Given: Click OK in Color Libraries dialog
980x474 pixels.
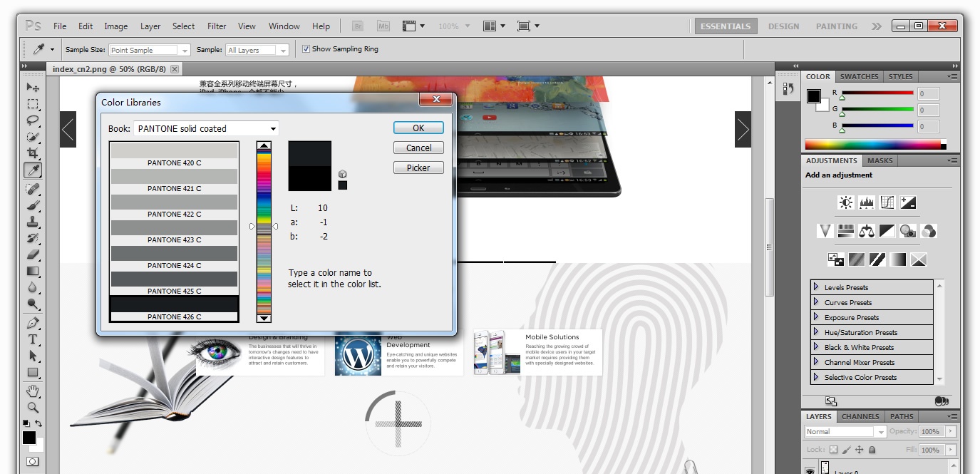Looking at the screenshot, I should pos(418,128).
